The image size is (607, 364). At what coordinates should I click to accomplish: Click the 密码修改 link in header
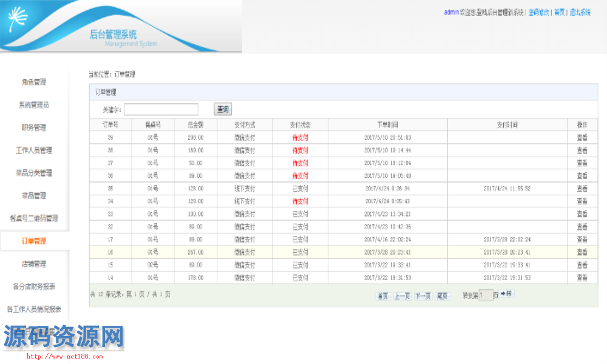click(x=538, y=12)
